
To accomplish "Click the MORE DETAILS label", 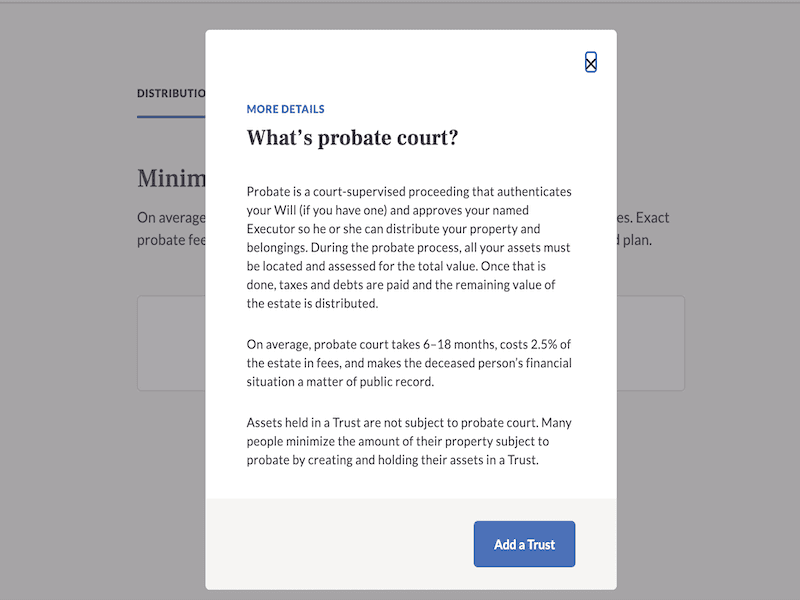I will 285,109.
